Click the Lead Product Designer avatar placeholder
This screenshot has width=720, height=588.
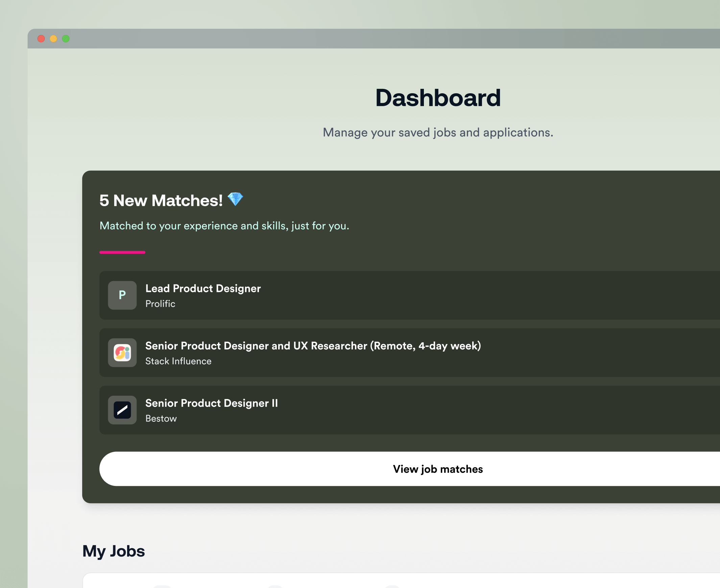point(122,295)
